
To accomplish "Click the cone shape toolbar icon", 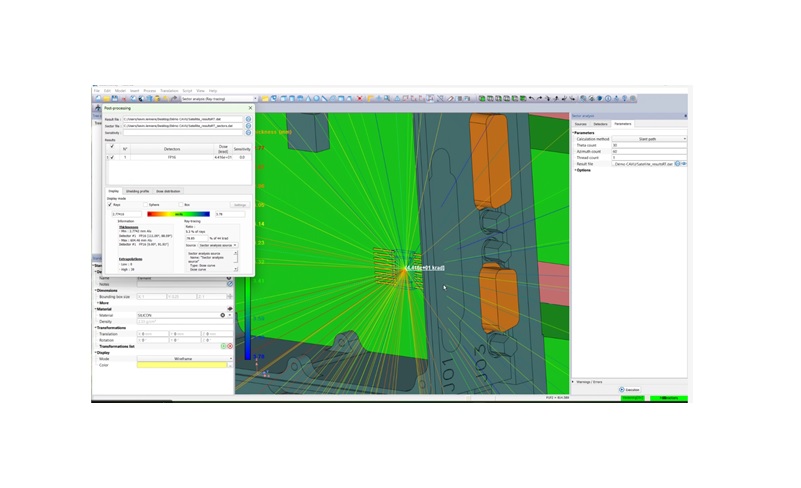I will [x=309, y=99].
